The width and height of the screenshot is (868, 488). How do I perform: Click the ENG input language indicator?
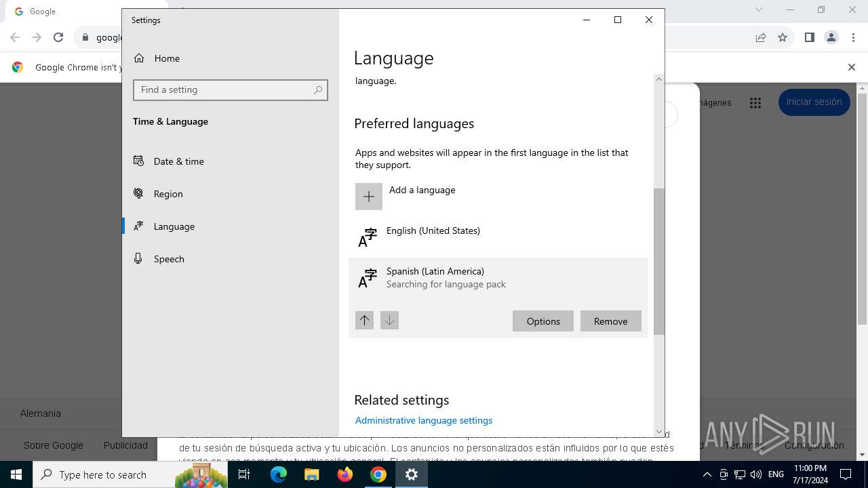(x=776, y=474)
